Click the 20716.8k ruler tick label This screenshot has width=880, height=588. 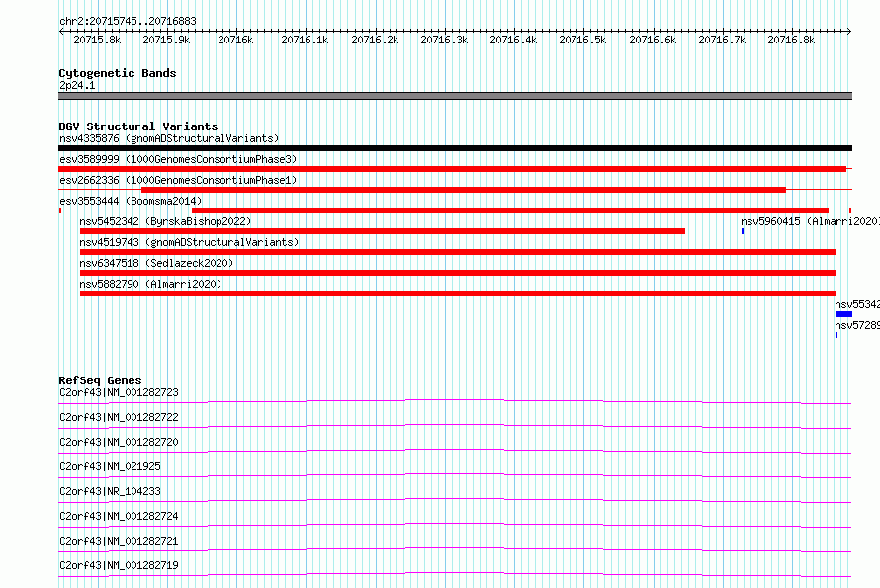pyautogui.click(x=791, y=40)
